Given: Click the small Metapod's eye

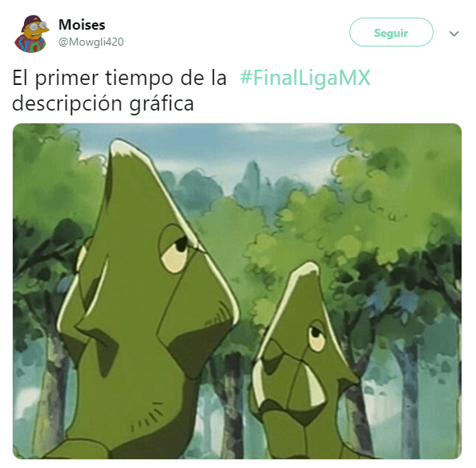Looking at the screenshot, I should (317, 337).
